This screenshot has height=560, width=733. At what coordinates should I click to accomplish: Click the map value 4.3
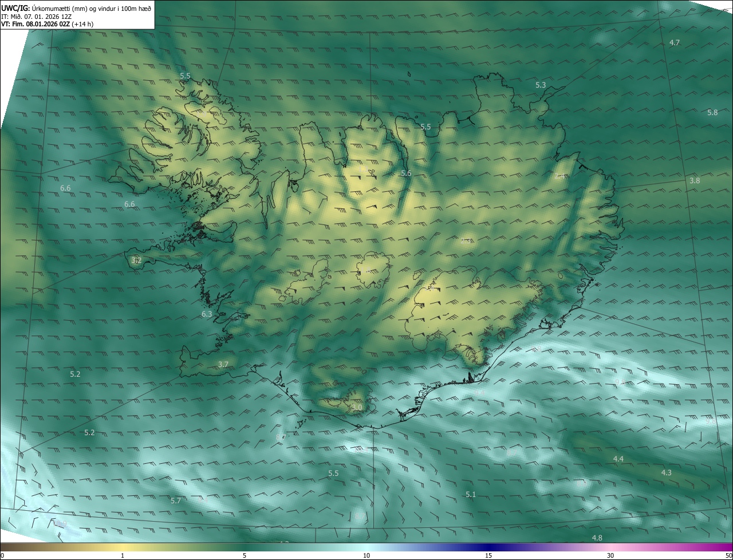666,472
